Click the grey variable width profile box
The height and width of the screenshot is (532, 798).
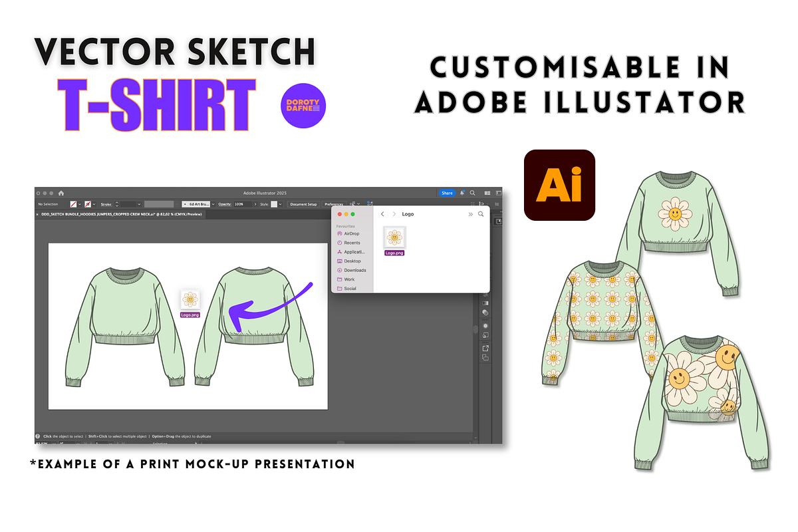click(x=159, y=204)
